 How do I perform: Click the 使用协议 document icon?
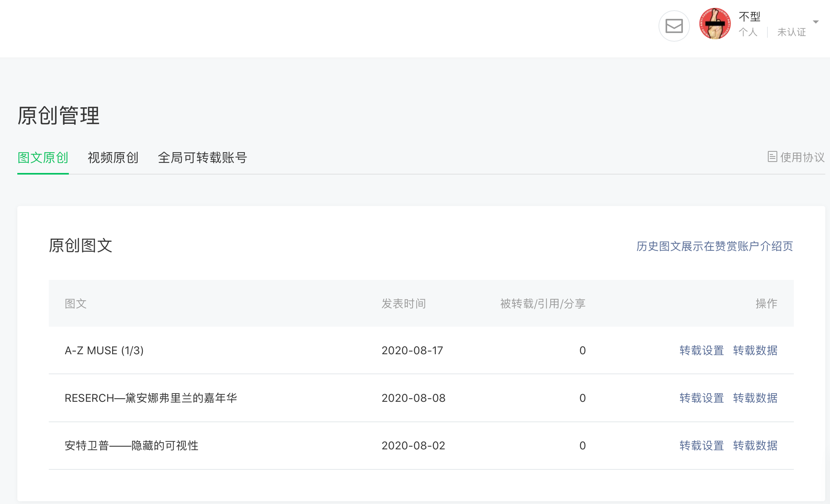point(772,157)
